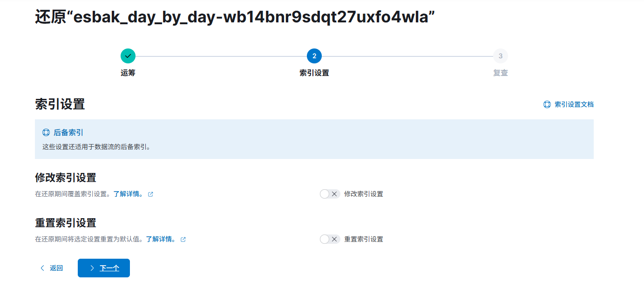Click the completed checkmark step circle
The width and height of the screenshot is (644, 296).
tap(128, 56)
